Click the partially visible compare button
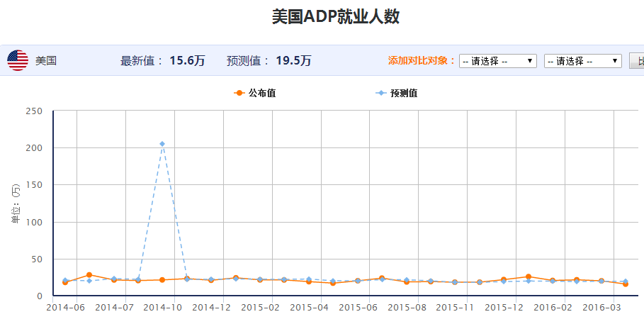Viewport: 644px width, 324px height. 637,61
